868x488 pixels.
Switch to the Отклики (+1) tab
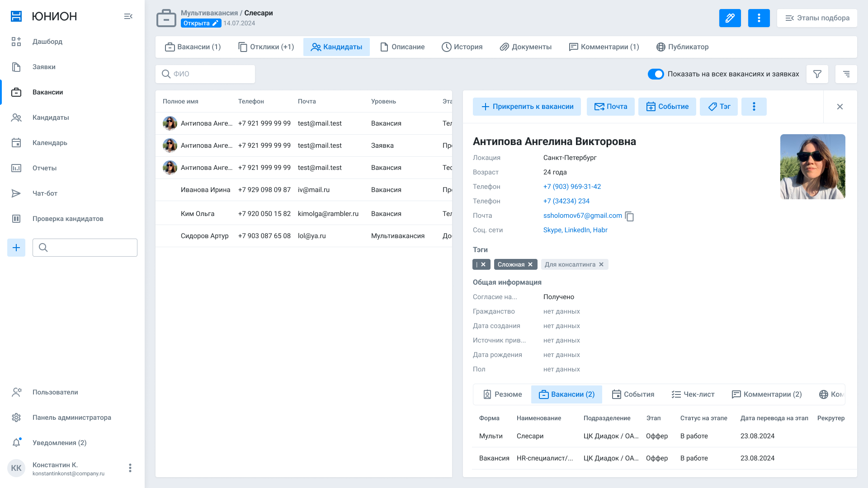coord(266,47)
